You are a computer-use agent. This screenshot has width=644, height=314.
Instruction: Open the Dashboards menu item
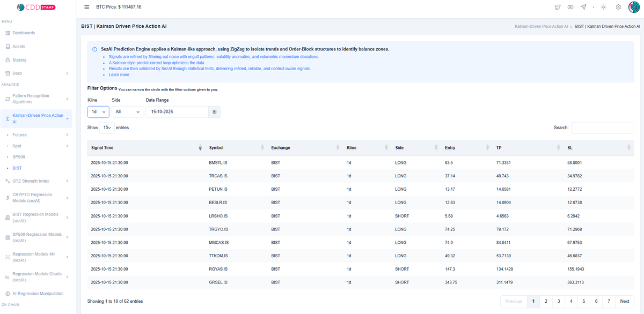[24, 33]
